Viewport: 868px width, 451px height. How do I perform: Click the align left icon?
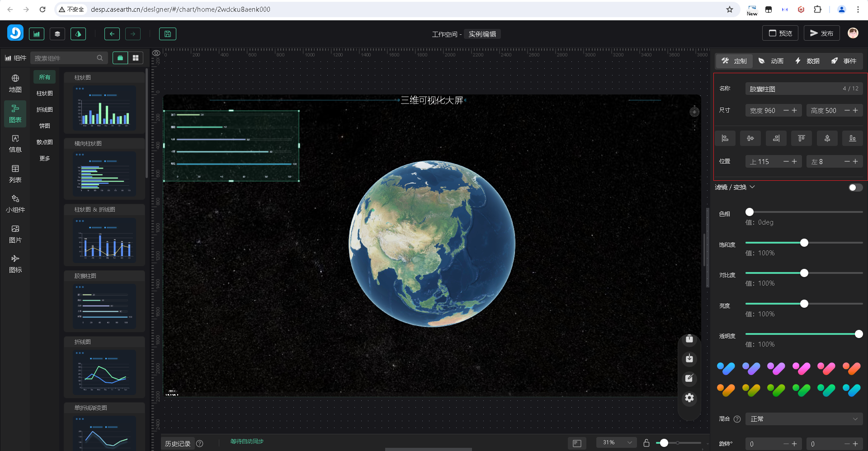tap(725, 138)
